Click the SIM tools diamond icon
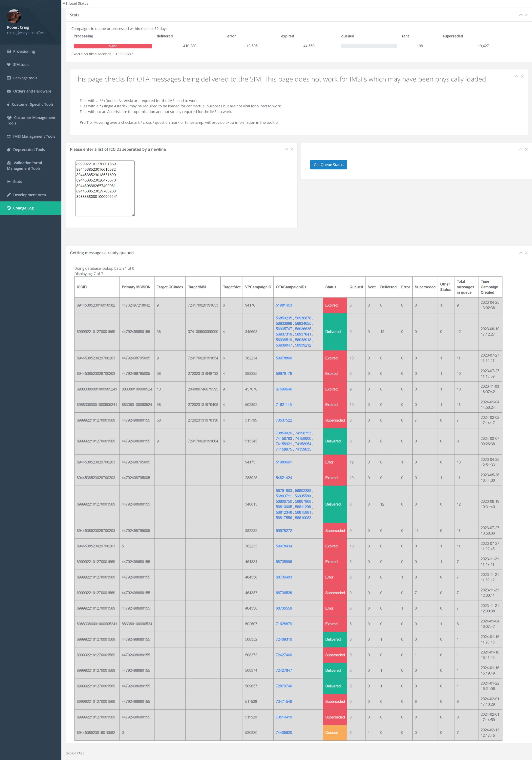This screenshot has width=532, height=760. (x=9, y=65)
